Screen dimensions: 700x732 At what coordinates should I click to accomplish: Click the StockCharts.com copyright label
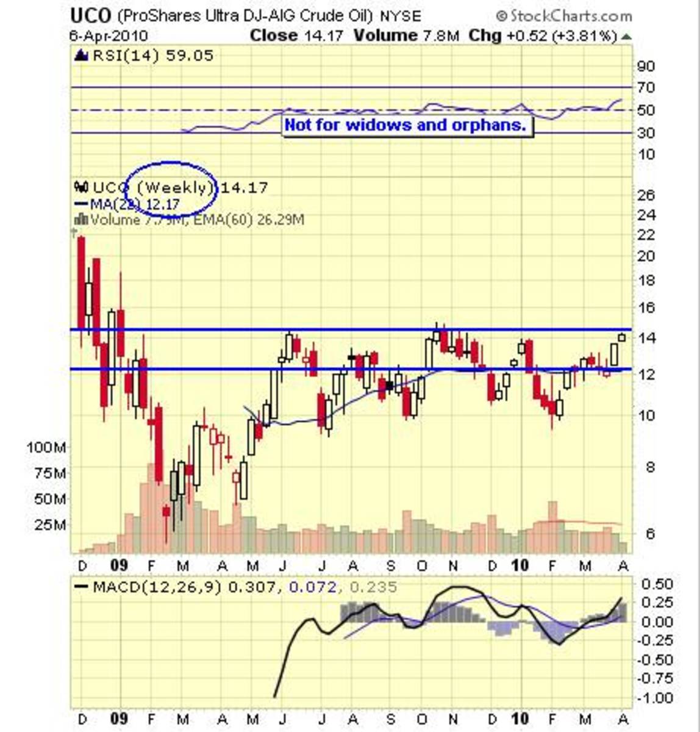coord(564,16)
